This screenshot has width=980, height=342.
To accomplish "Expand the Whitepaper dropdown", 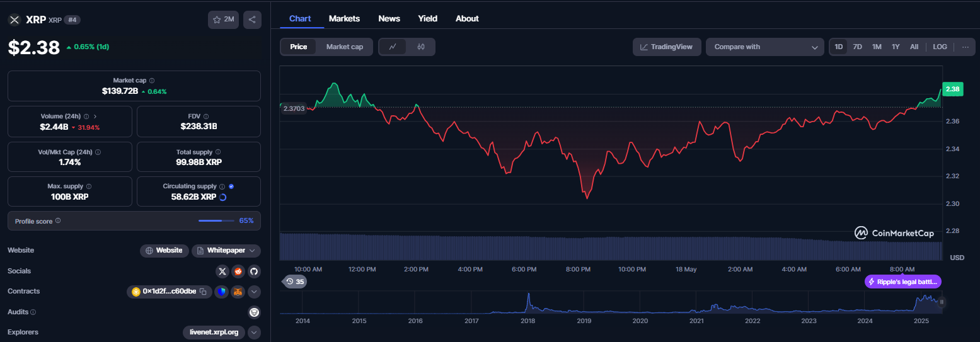I will click(226, 251).
